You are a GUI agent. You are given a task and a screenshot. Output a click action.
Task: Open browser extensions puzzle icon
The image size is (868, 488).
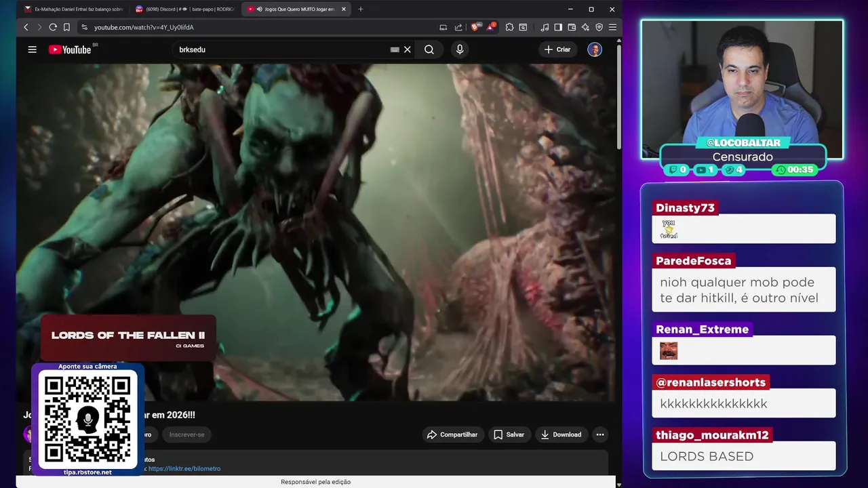510,27
